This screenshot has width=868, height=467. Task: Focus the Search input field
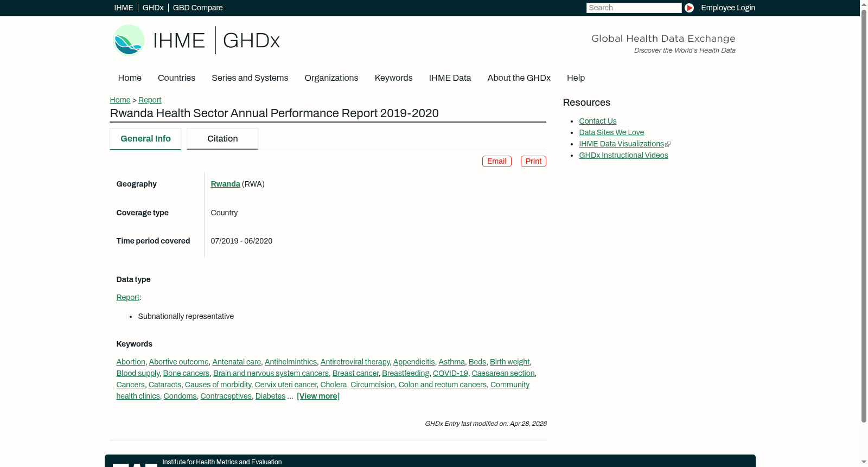pyautogui.click(x=634, y=8)
